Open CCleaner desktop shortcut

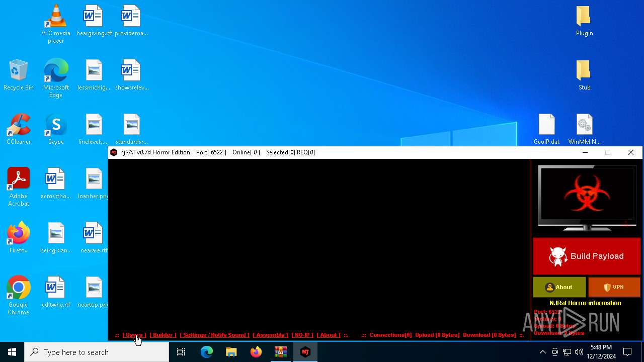click(19, 129)
